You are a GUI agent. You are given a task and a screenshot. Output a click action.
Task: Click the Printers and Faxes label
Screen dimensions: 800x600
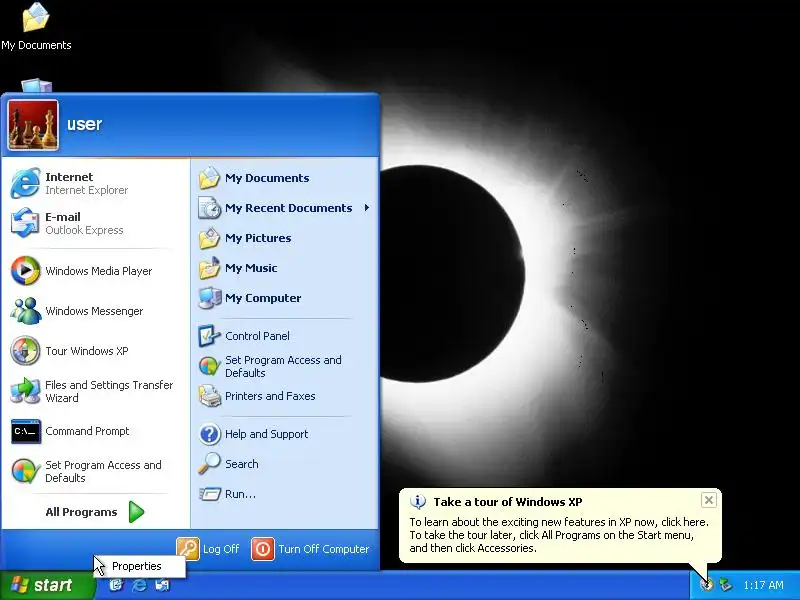tap(270, 396)
